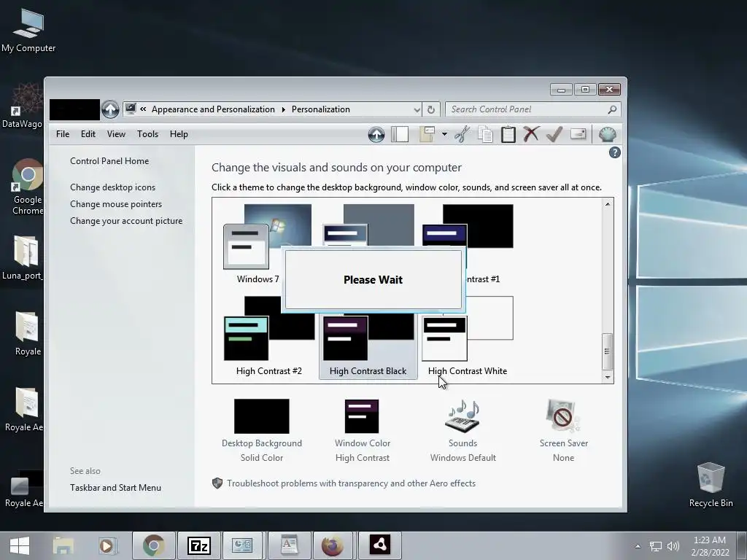Viewport: 747px width, 560px height.
Task: Click the Cut scissors icon
Action: [x=462, y=134]
